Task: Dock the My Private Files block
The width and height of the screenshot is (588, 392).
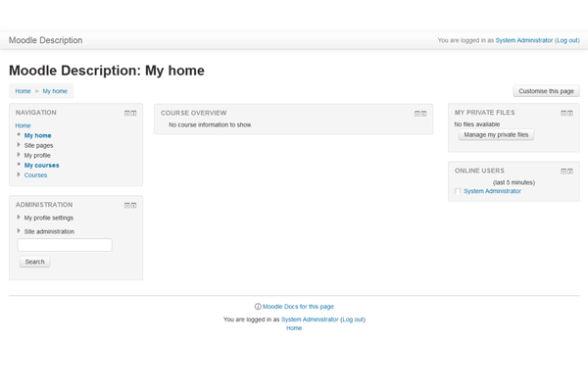Action: pyautogui.click(x=570, y=113)
